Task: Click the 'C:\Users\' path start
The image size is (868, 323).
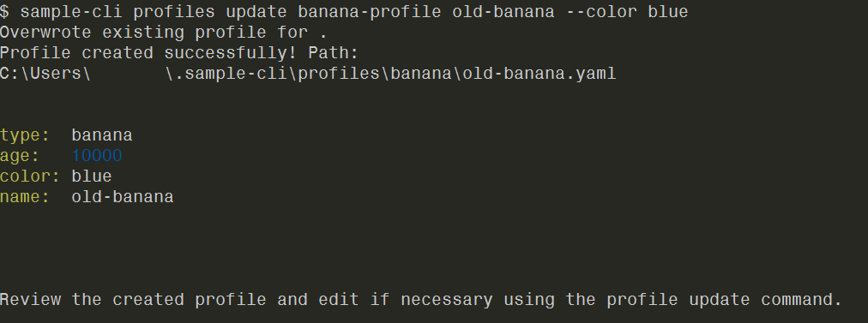Action: click(45, 74)
